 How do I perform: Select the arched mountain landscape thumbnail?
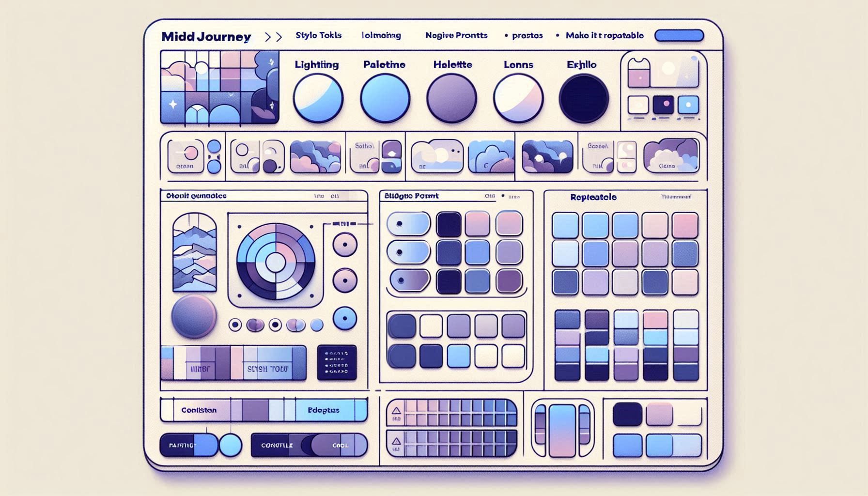coord(194,252)
